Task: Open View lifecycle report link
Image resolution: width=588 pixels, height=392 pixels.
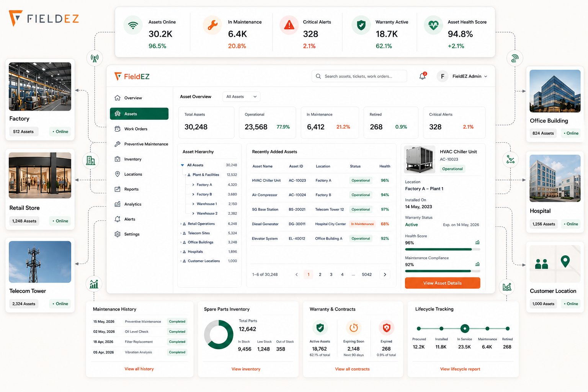Action: point(460,369)
